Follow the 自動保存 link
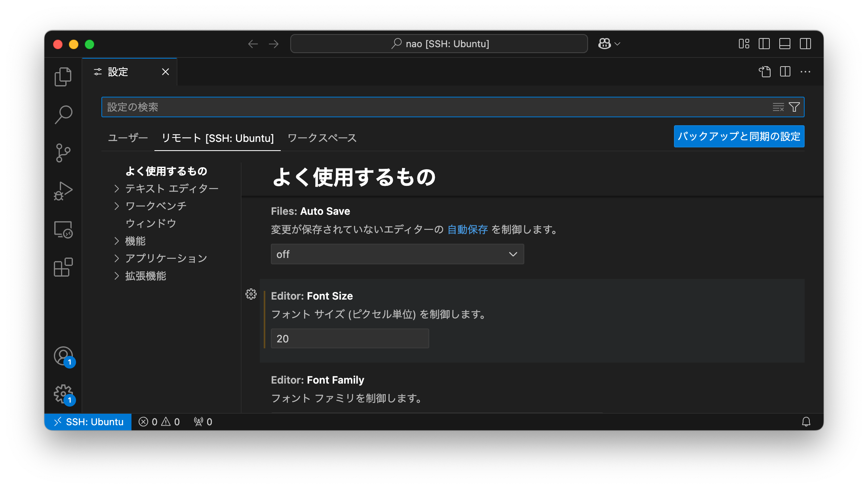The width and height of the screenshot is (868, 489). tap(467, 229)
